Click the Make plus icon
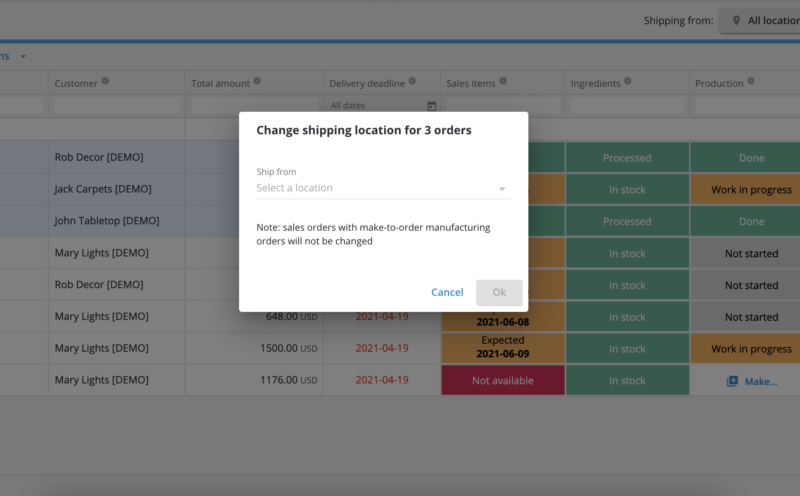 coord(732,381)
